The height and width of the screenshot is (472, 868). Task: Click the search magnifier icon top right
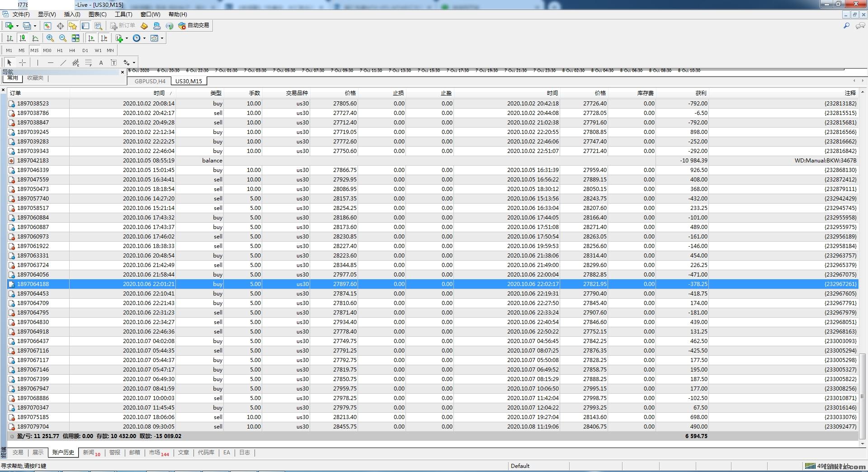846,26
